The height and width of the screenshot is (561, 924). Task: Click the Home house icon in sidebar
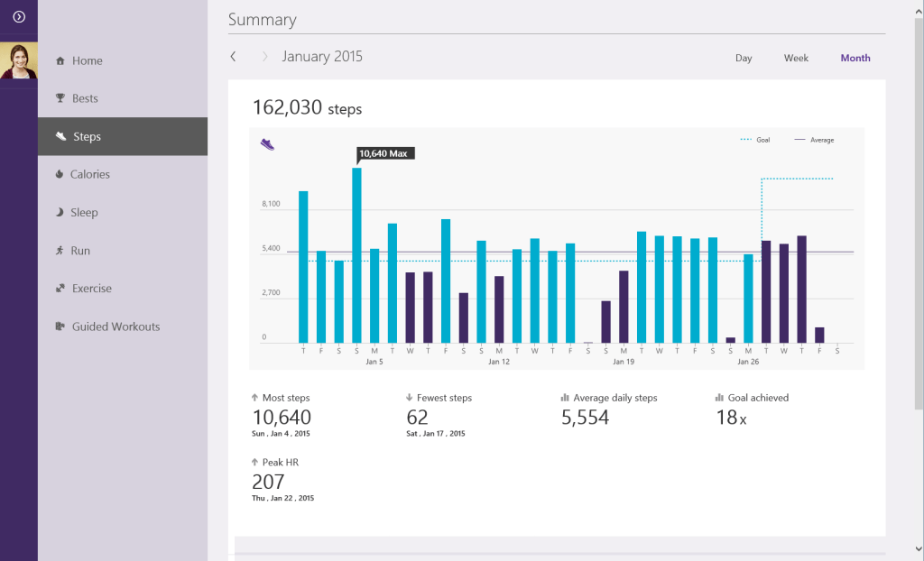pos(60,61)
